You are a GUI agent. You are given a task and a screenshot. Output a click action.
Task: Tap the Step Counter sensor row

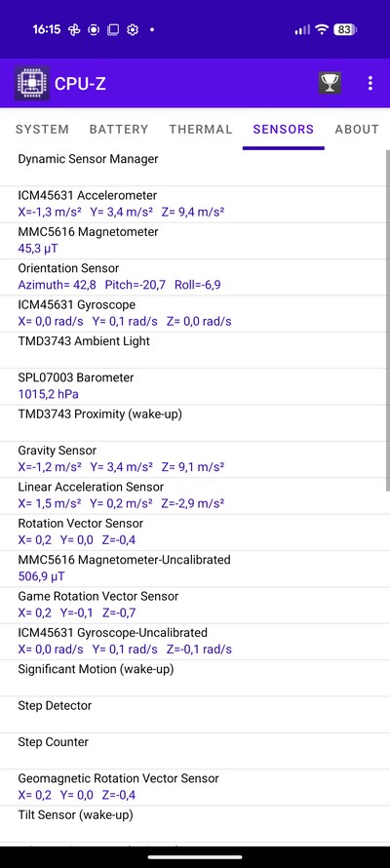point(192,750)
